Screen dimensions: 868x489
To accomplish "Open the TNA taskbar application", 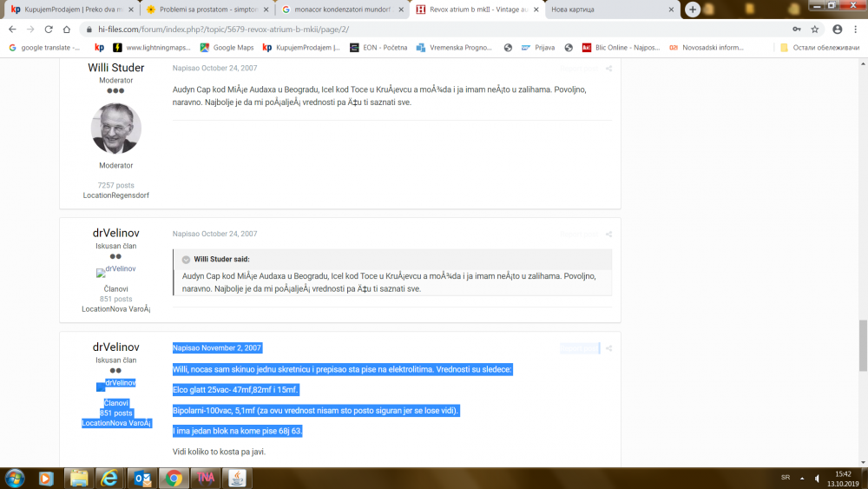I will click(x=206, y=478).
